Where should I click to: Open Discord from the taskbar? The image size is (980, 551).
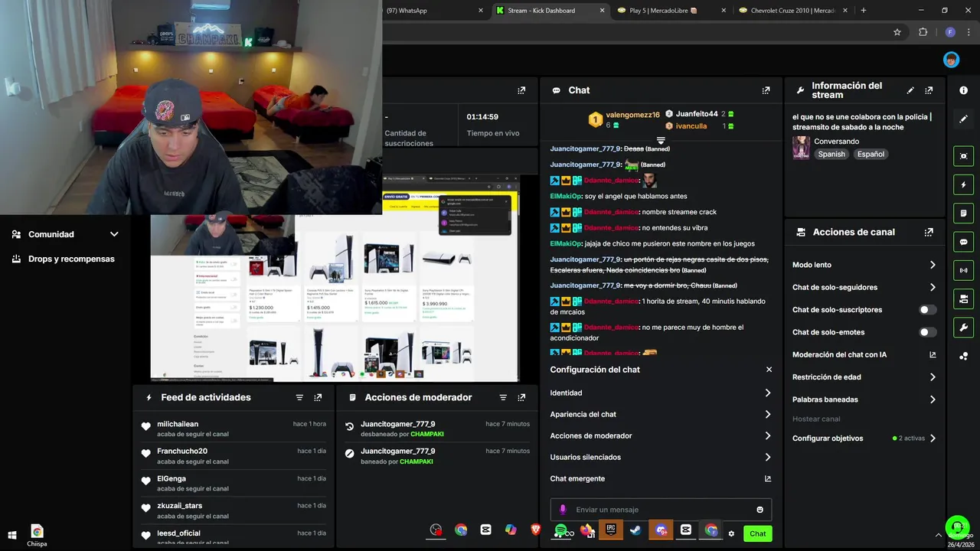(x=661, y=530)
